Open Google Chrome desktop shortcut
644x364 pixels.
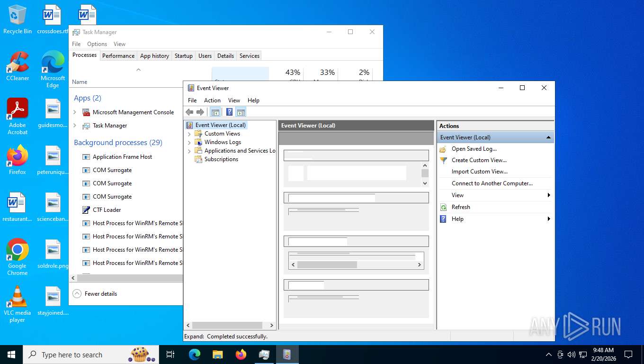18,257
